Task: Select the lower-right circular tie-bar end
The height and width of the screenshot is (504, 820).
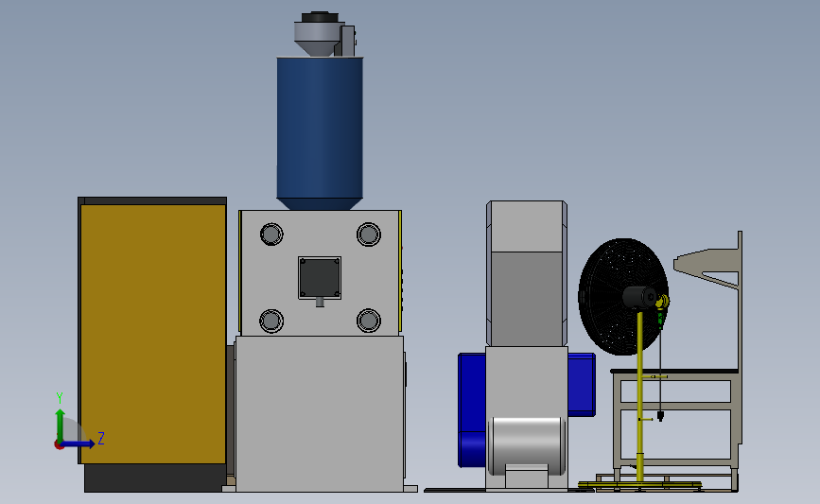Action: pos(369,321)
